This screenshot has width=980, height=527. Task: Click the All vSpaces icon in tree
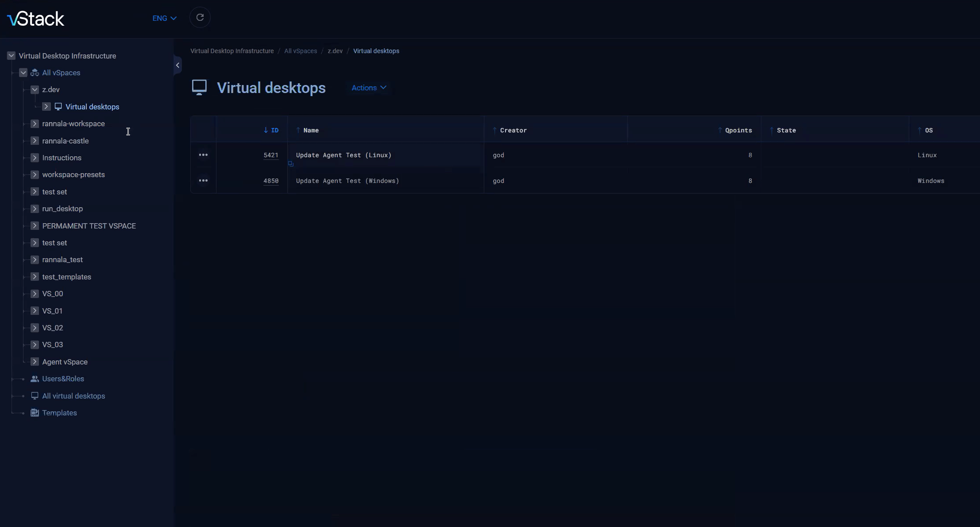click(35, 73)
